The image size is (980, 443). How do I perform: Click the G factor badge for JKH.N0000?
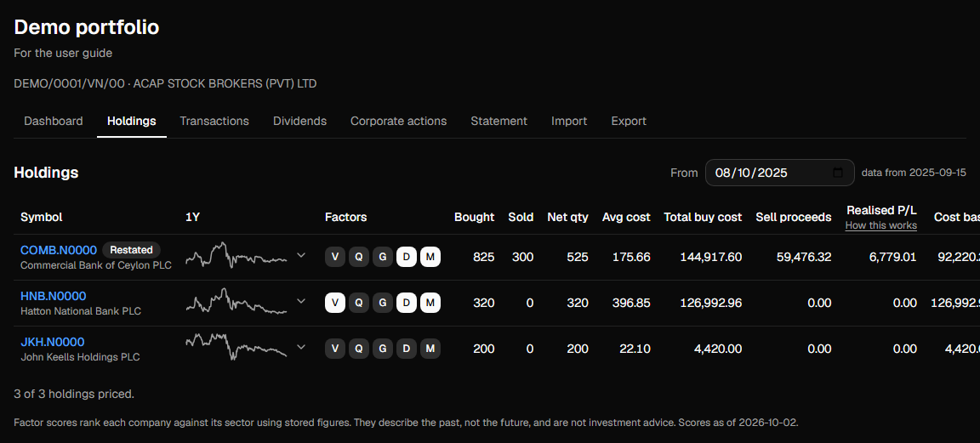tap(383, 349)
